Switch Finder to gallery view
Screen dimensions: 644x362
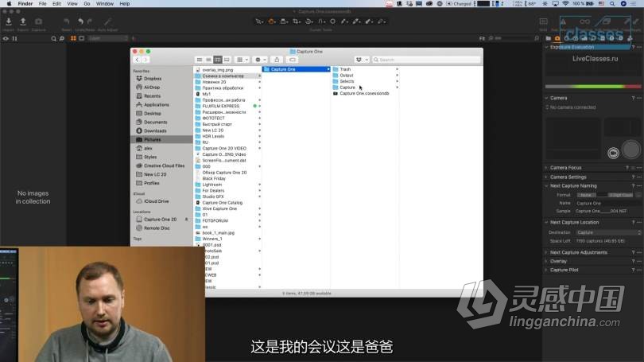[227, 60]
